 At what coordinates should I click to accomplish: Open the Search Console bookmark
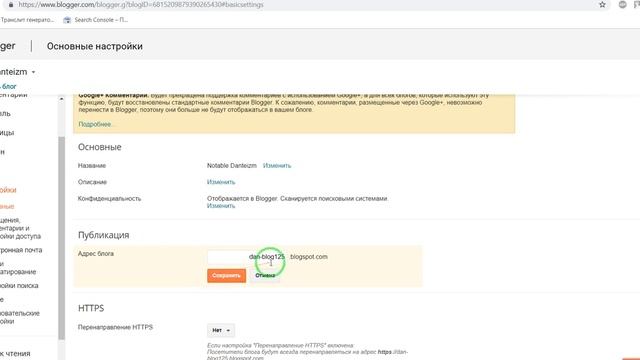96,20
